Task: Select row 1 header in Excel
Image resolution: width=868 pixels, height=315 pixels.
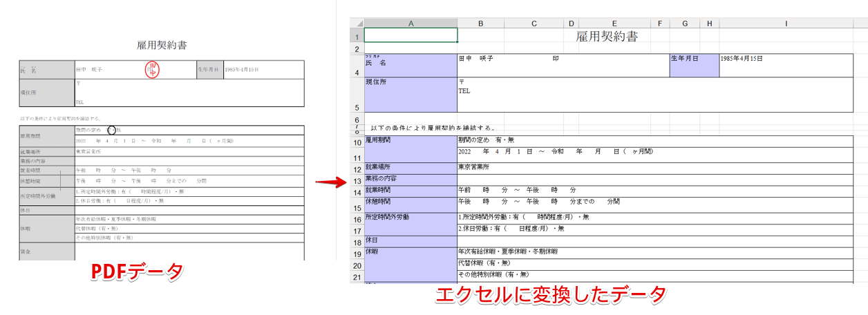Action: point(357,36)
